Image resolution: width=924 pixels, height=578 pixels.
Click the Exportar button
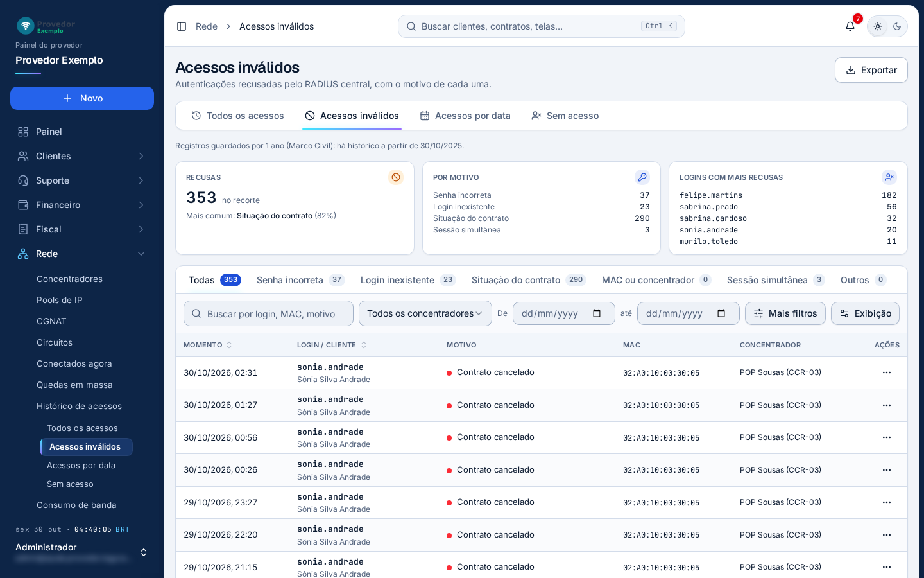[871, 70]
